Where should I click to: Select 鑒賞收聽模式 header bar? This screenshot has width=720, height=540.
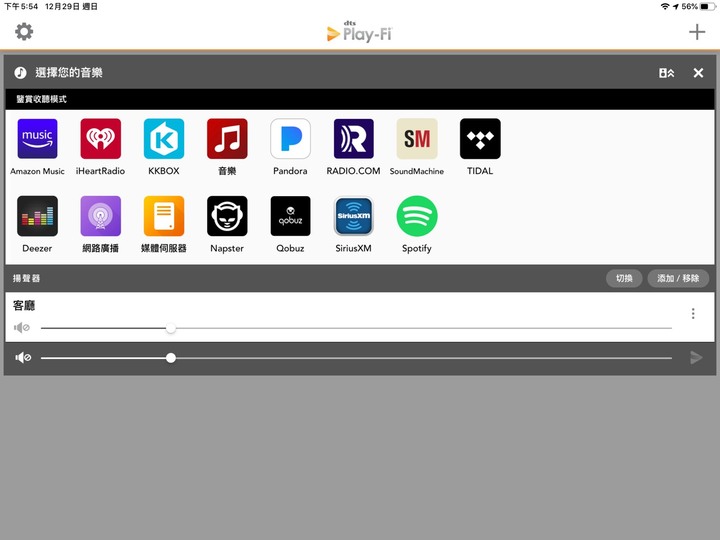click(360, 99)
